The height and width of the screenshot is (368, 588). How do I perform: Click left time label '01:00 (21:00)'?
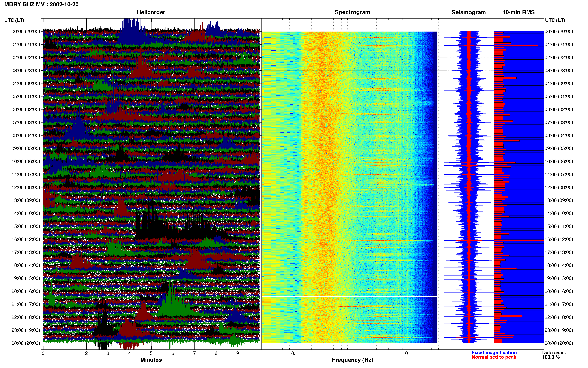[x=26, y=45]
